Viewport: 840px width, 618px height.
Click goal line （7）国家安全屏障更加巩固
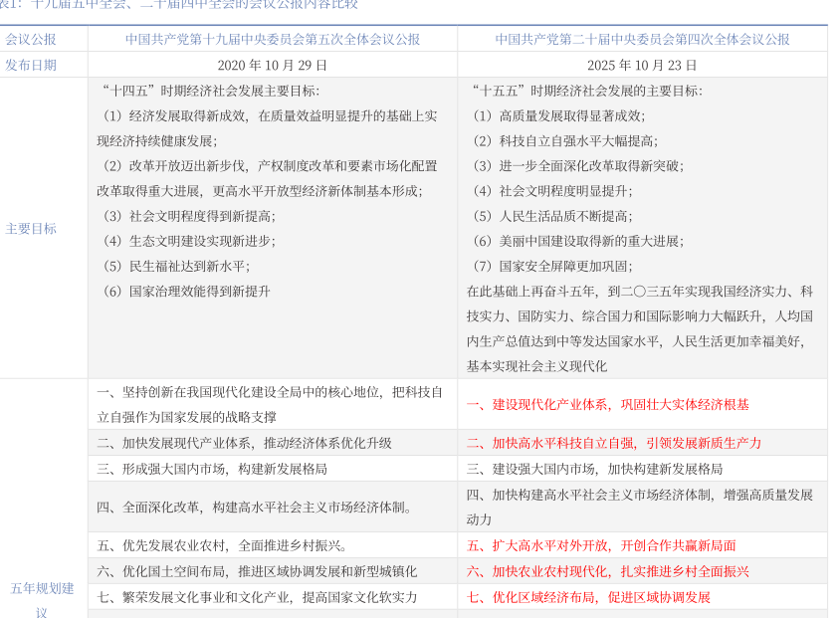(551, 266)
